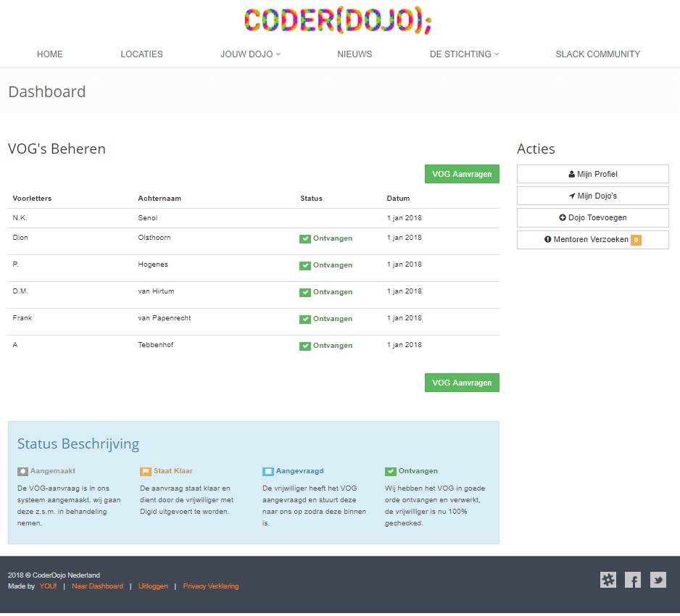
Task: Click the Achternaam column header
Action: click(159, 199)
